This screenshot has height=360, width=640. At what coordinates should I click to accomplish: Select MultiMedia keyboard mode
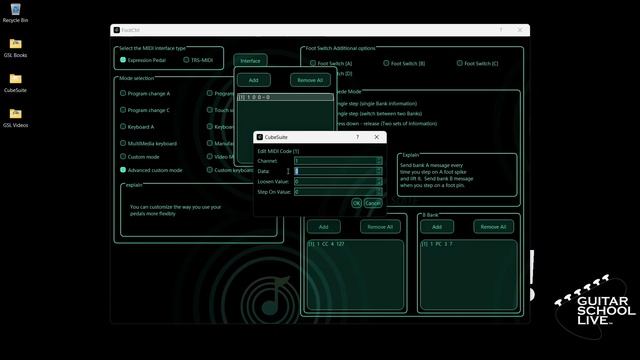point(123,143)
